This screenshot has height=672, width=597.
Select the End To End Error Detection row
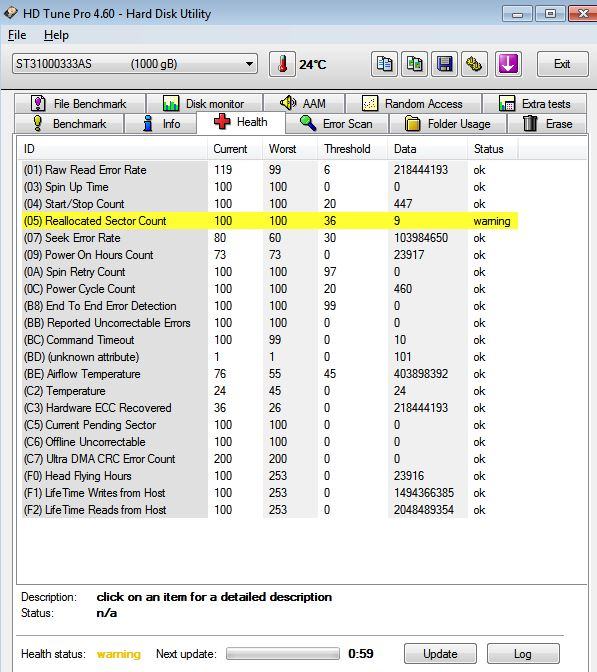coord(270,306)
